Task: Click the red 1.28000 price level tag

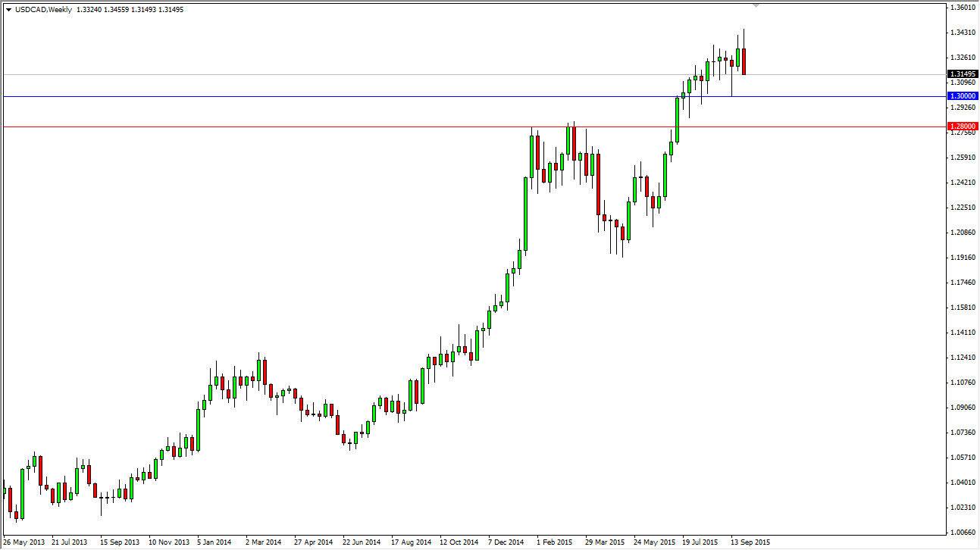Action: click(x=962, y=125)
